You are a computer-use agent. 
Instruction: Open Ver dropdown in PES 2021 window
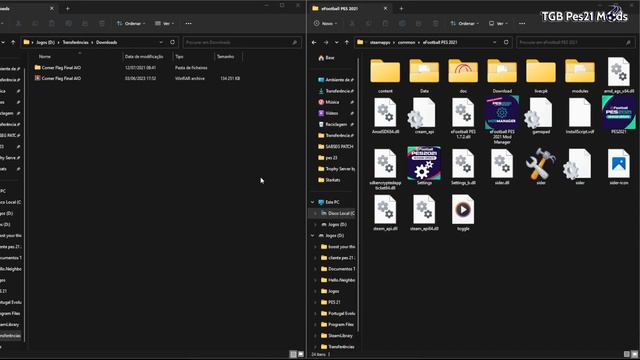pos(498,24)
